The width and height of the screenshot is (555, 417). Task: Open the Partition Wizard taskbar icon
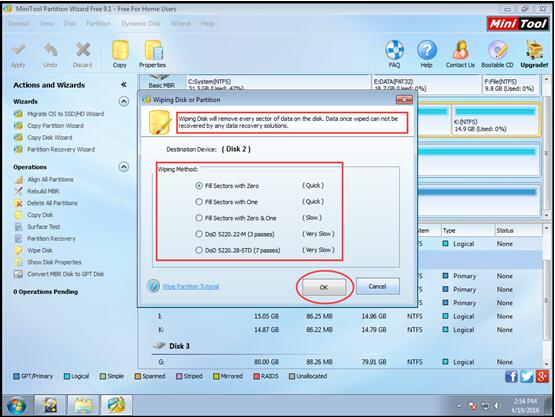click(116, 405)
